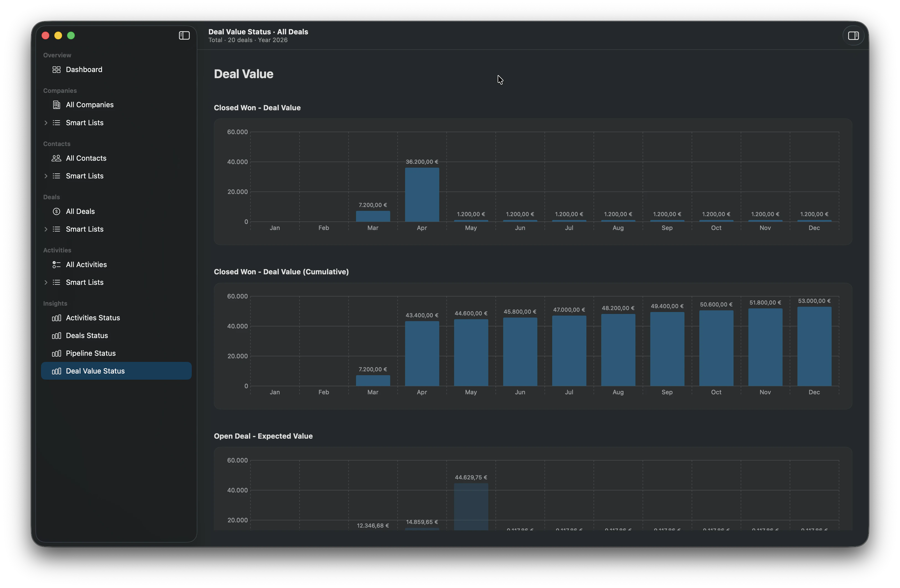The height and width of the screenshot is (588, 900).
Task: Open the right side panel
Action: [x=853, y=35]
